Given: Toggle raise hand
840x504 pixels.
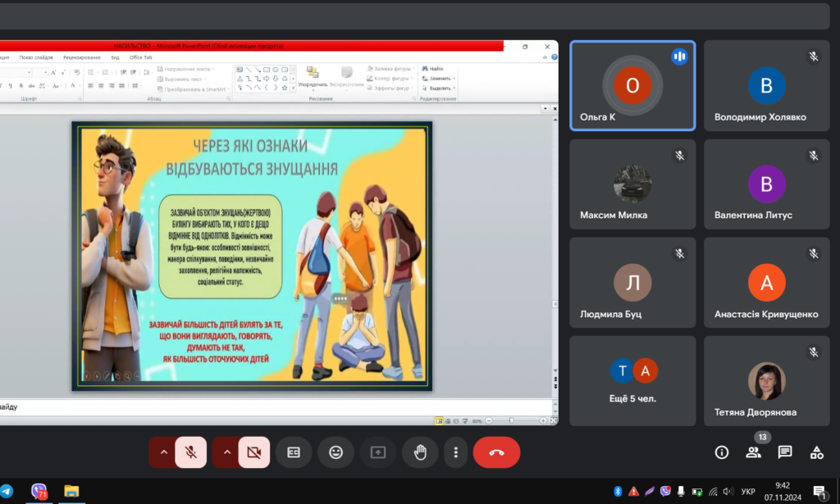Looking at the screenshot, I should [x=421, y=452].
